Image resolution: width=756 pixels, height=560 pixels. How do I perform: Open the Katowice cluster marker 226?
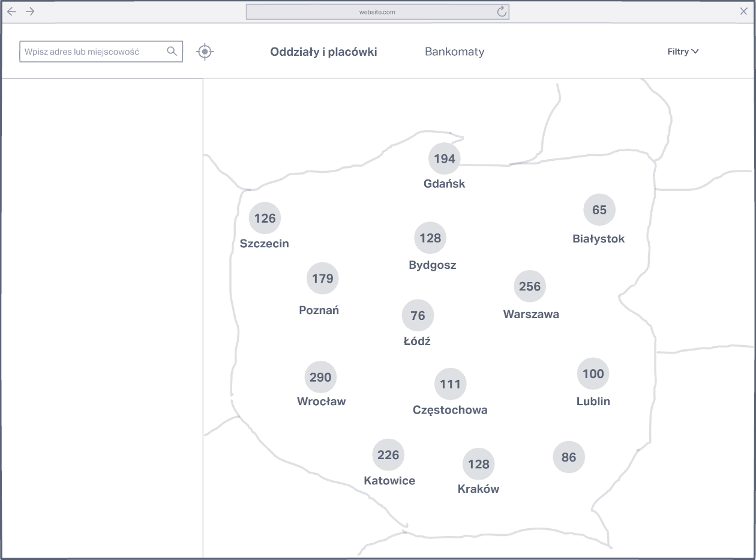[388, 455]
